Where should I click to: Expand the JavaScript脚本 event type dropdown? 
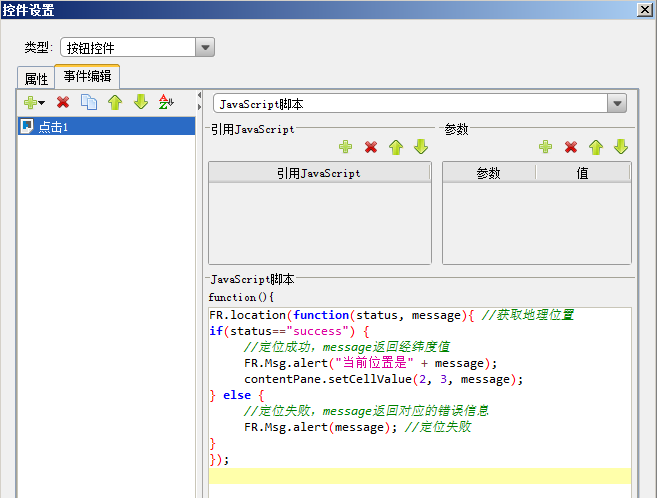tap(617, 103)
